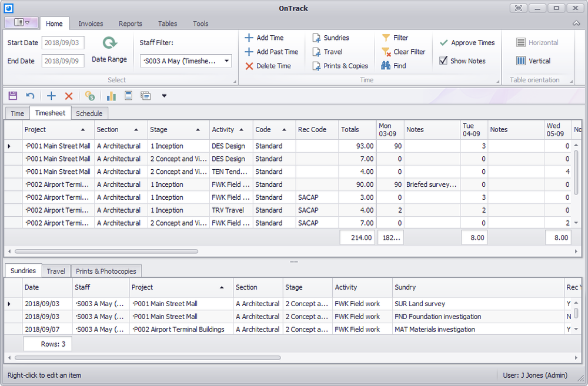This screenshot has width=588, height=386.
Task: Sort by the Project column in timesheet
Action: 58,130
